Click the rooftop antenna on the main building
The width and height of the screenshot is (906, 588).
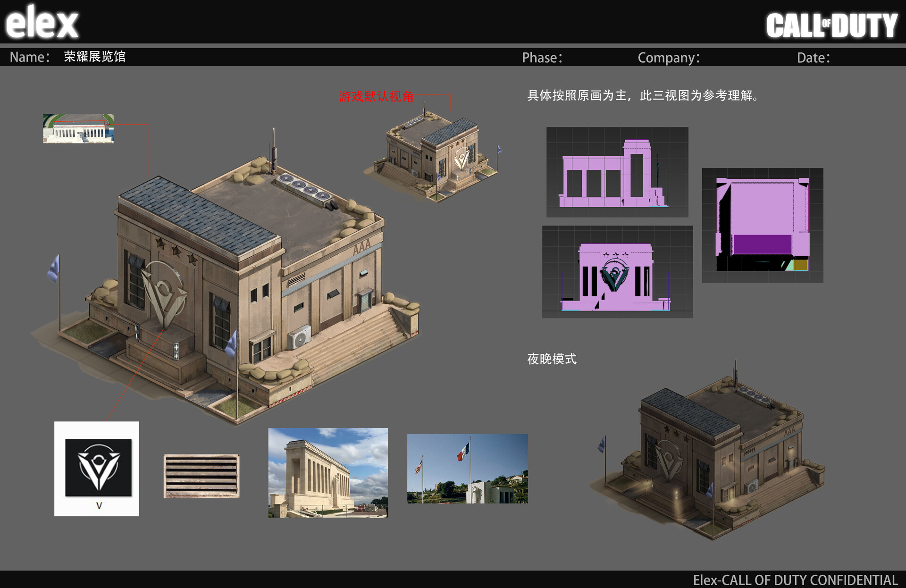[x=274, y=151]
